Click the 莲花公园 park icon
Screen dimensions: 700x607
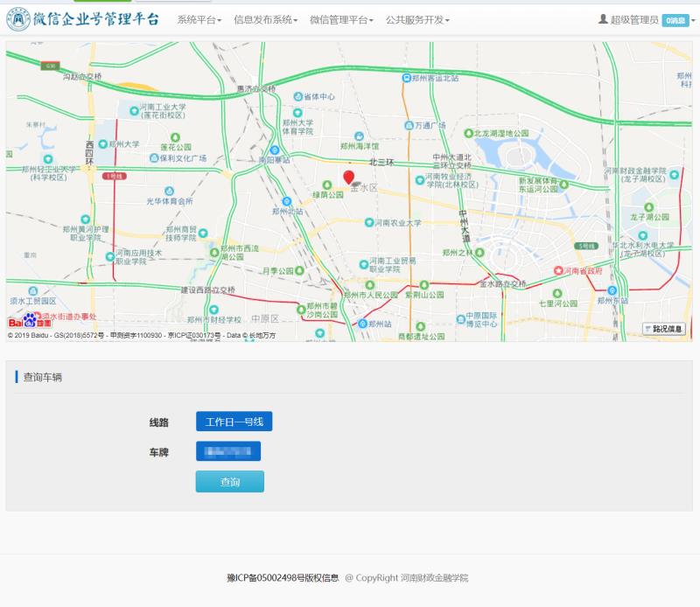tap(176, 137)
